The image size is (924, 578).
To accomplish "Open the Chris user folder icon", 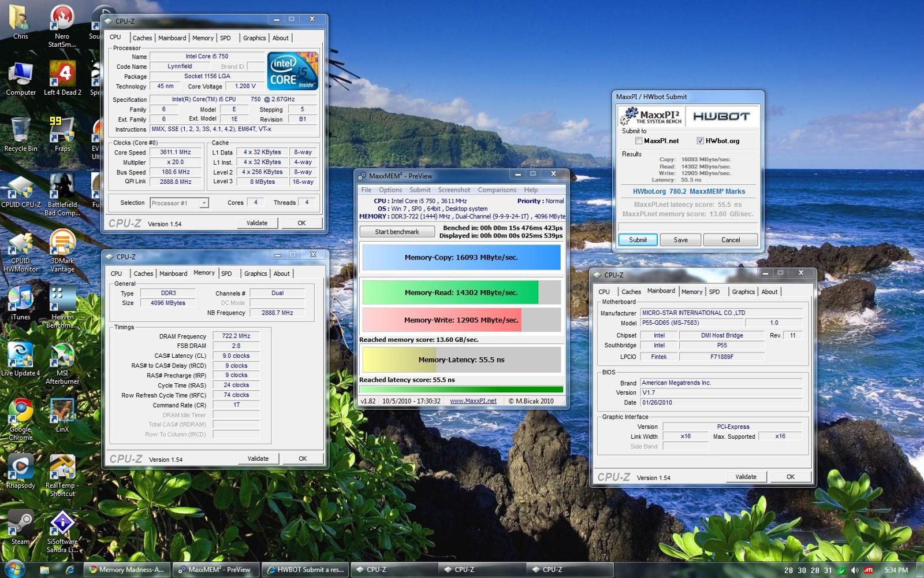I will (20, 22).
